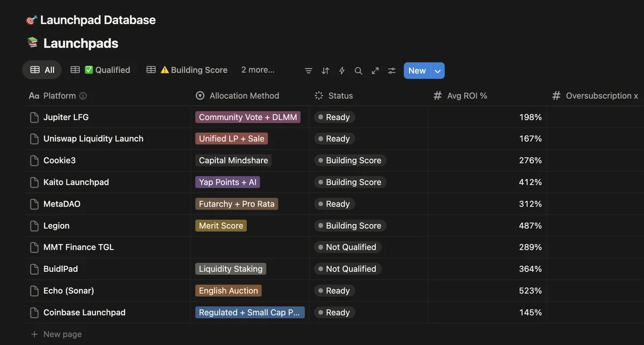Open the filter icon in the toolbar
The width and height of the screenshot is (644, 345).
(309, 71)
